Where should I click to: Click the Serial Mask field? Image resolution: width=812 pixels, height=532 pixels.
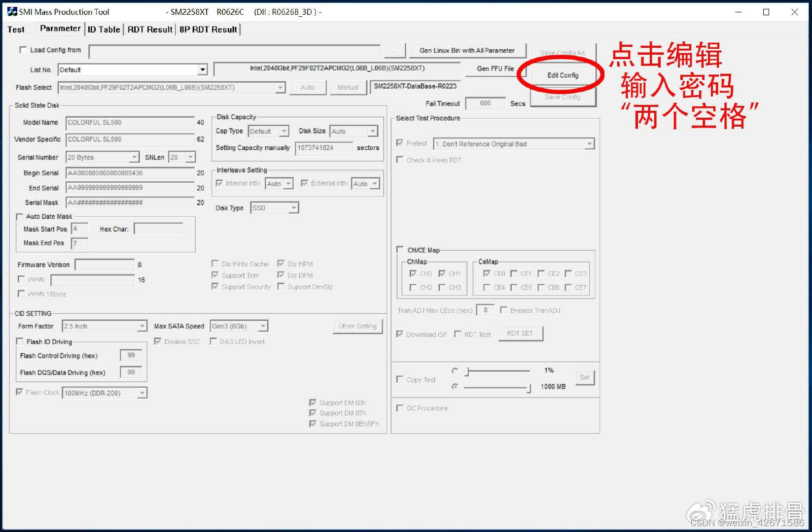pos(130,202)
